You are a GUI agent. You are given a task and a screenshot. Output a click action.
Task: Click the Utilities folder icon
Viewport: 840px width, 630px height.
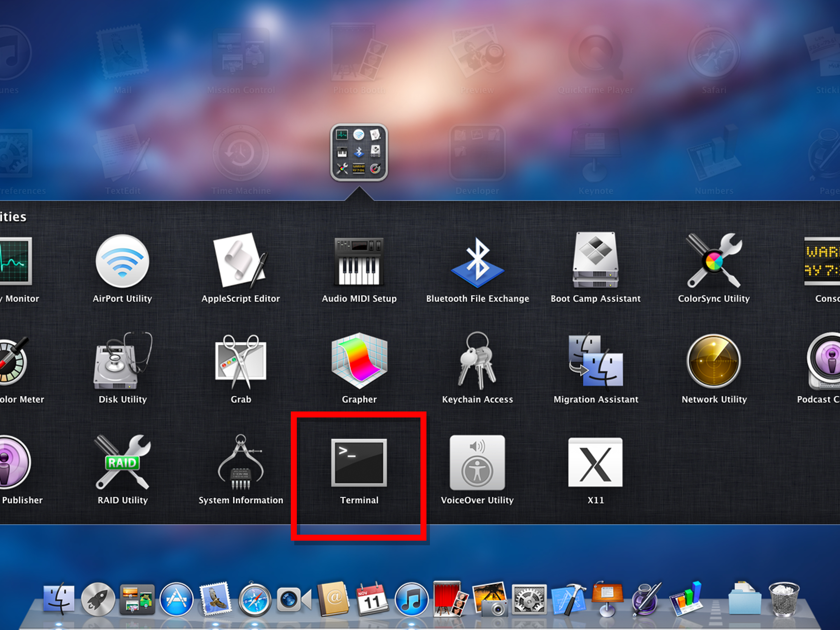pos(359,152)
